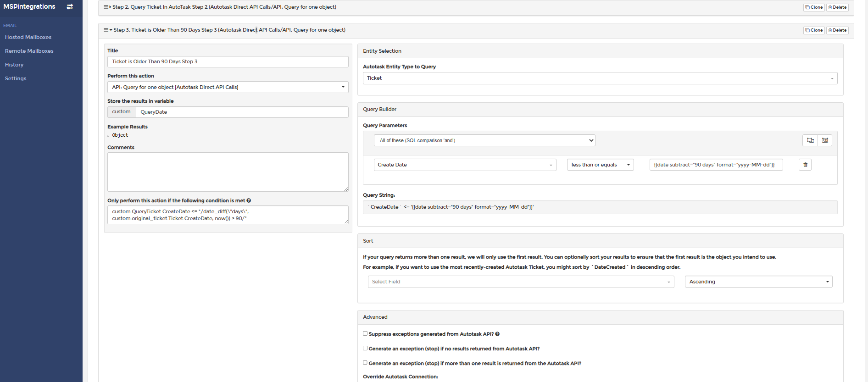This screenshot has width=868, height=382.
Task: Expand the Object example result arrow
Action: click(x=109, y=136)
